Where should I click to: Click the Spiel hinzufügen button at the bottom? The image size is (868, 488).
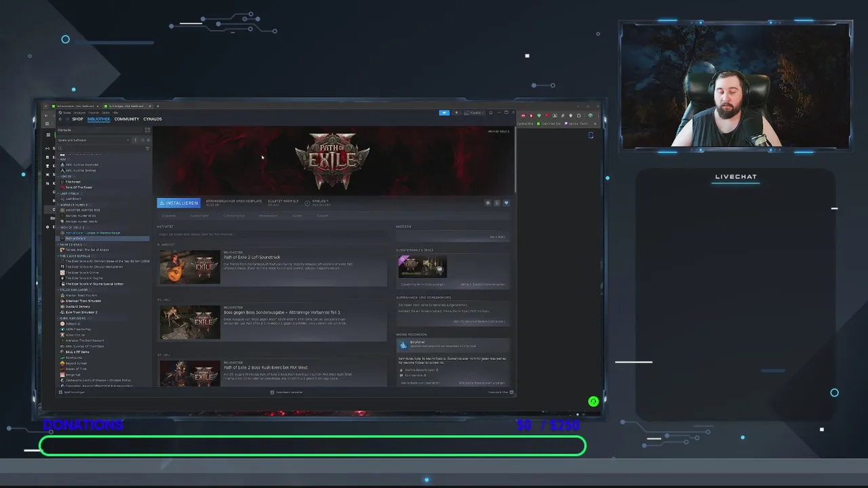pyautogui.click(x=72, y=392)
